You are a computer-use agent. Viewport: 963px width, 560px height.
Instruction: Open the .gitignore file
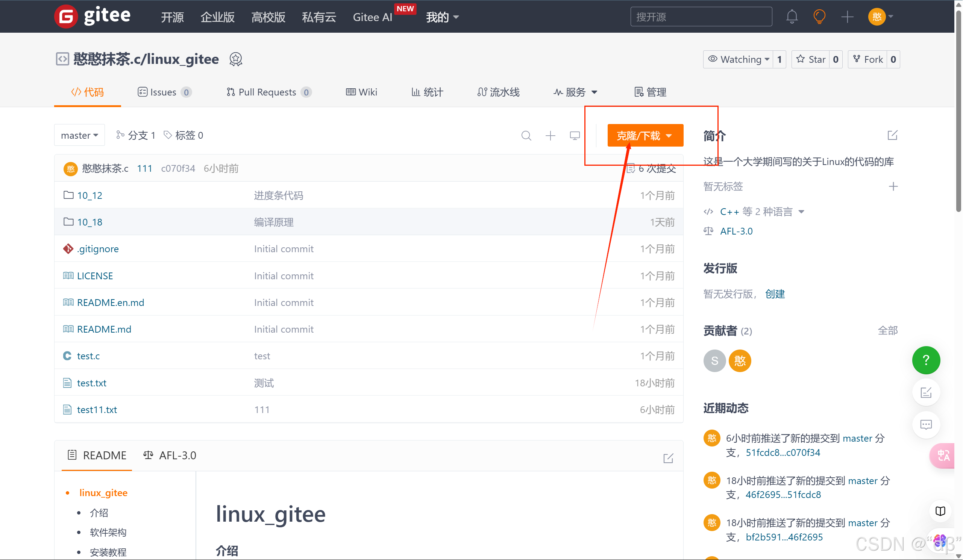pyautogui.click(x=98, y=249)
